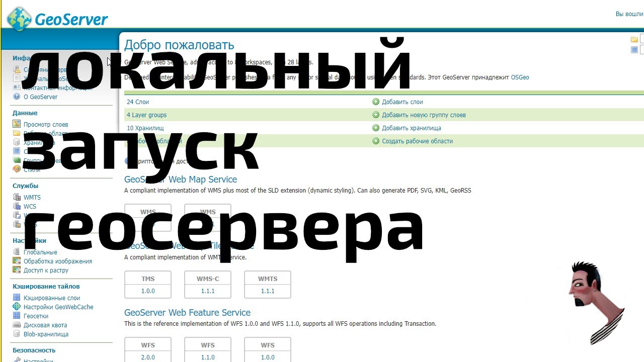
Task: Click the green stacked-layers icon for Группы слоев
Action: (x=17, y=160)
